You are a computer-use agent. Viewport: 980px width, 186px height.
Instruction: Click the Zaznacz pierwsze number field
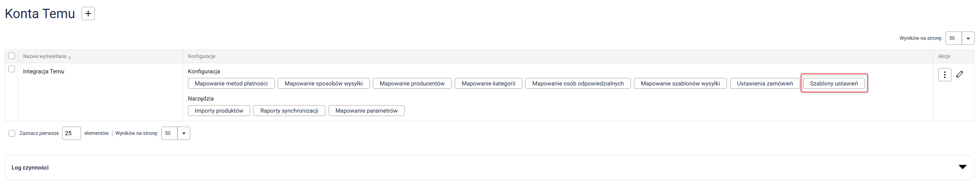tap(71, 133)
